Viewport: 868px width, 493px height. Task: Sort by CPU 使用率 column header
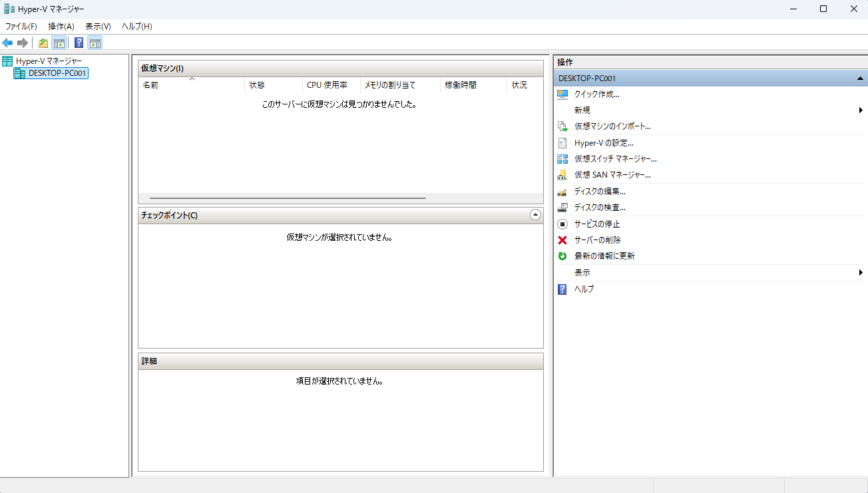pyautogui.click(x=331, y=85)
